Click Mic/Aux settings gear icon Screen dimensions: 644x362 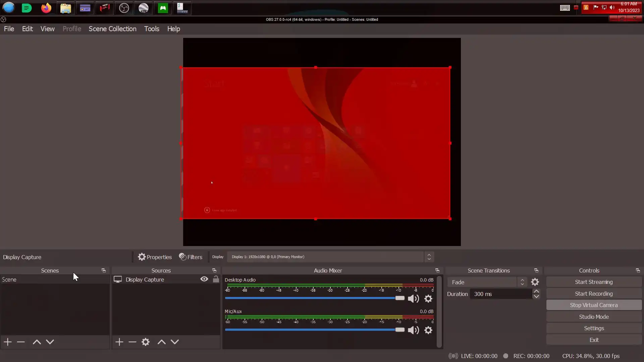[428, 330]
